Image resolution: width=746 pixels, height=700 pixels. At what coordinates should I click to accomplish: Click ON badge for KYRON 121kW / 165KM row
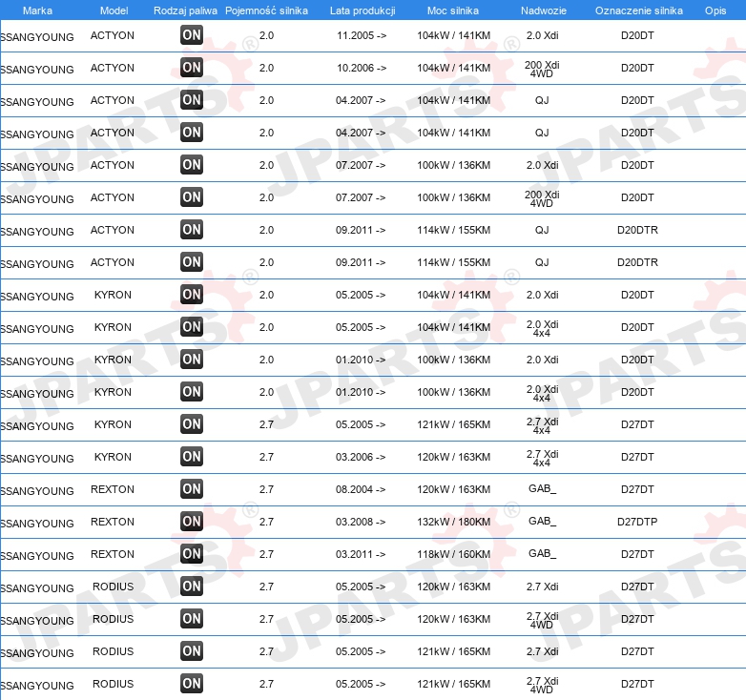(192, 424)
